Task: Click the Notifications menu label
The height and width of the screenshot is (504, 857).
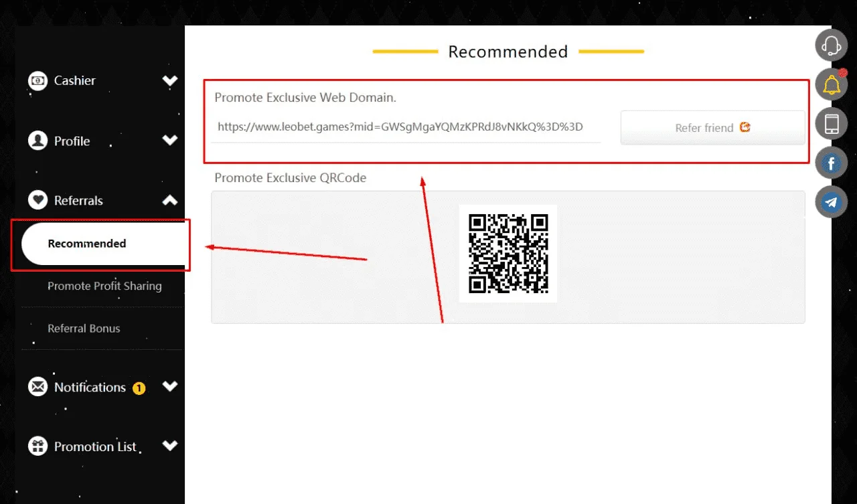Action: tap(90, 387)
